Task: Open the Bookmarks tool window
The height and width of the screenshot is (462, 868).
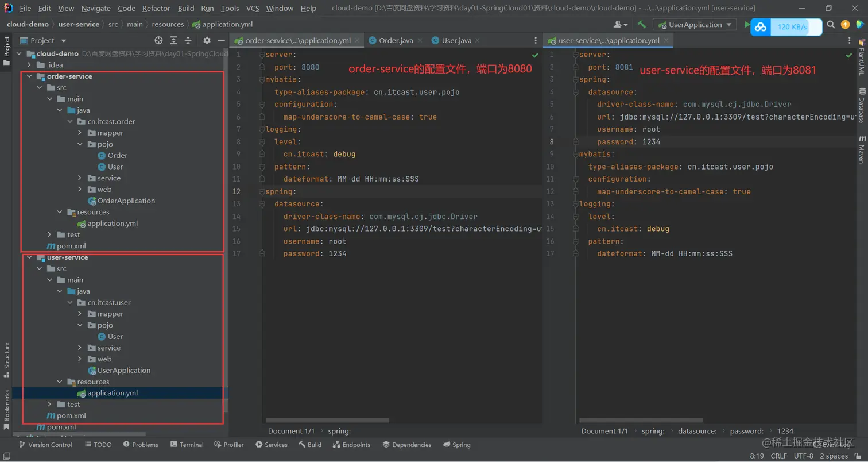Action: (x=6, y=410)
